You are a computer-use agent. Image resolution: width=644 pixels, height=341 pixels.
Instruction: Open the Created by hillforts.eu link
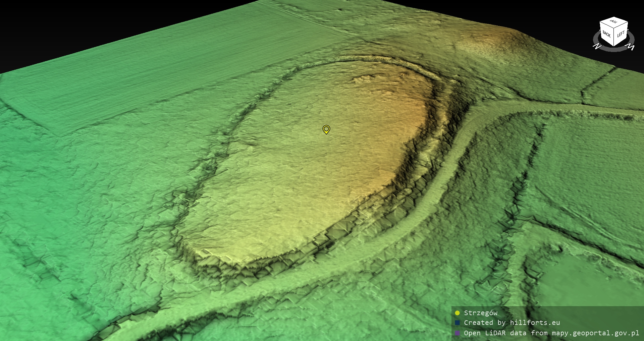pyautogui.click(x=512, y=323)
